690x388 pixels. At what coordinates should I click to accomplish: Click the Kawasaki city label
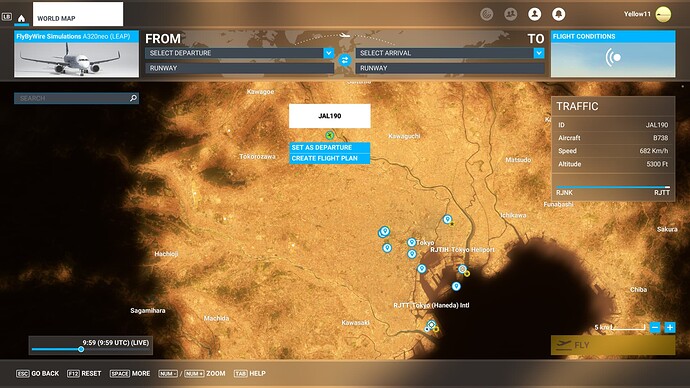click(356, 322)
